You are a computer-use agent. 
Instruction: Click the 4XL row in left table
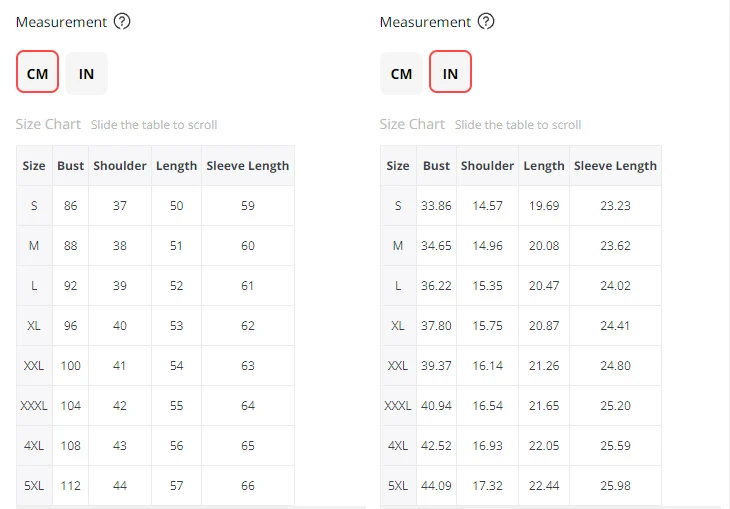[34, 446]
